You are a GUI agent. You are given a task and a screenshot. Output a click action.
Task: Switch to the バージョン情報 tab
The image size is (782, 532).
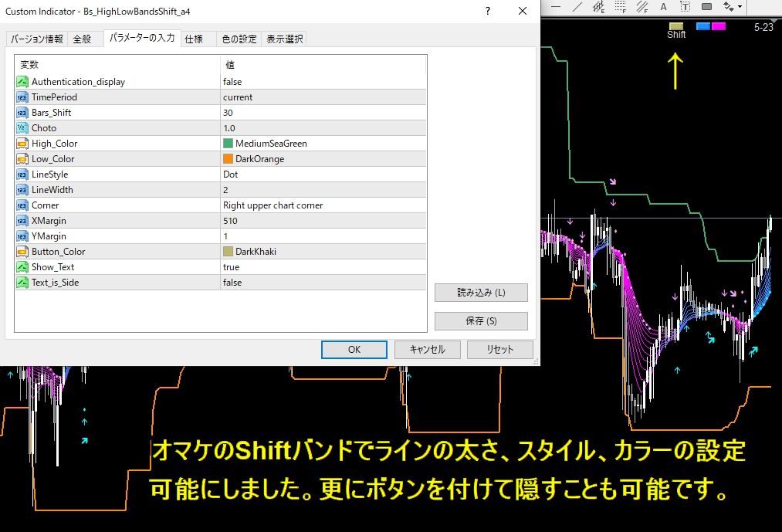pos(37,39)
